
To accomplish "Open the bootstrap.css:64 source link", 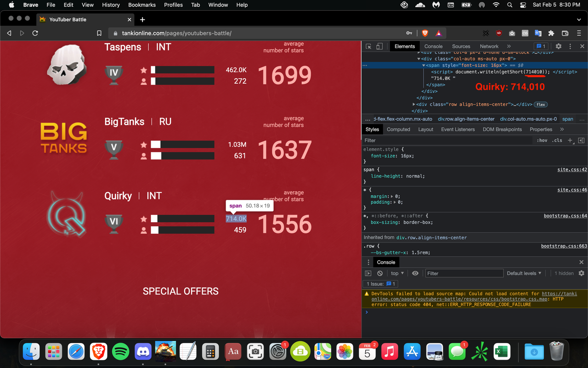I will (x=565, y=216).
